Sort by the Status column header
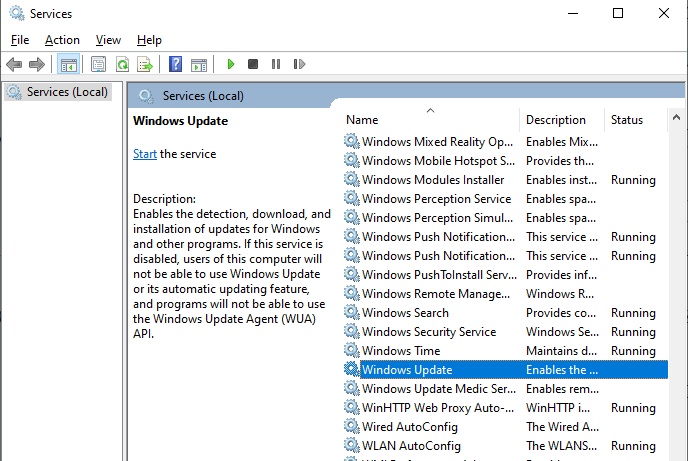Screen dimensions: 688x461 [636, 120]
